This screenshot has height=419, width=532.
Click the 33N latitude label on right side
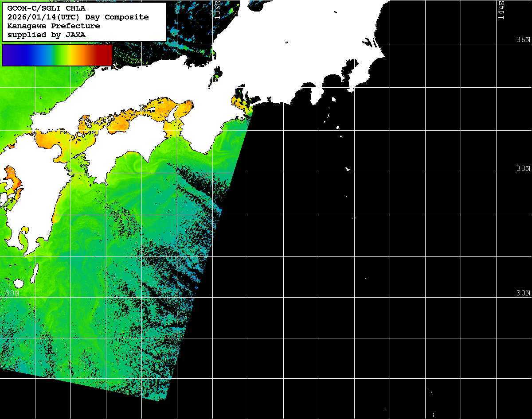pyautogui.click(x=523, y=168)
